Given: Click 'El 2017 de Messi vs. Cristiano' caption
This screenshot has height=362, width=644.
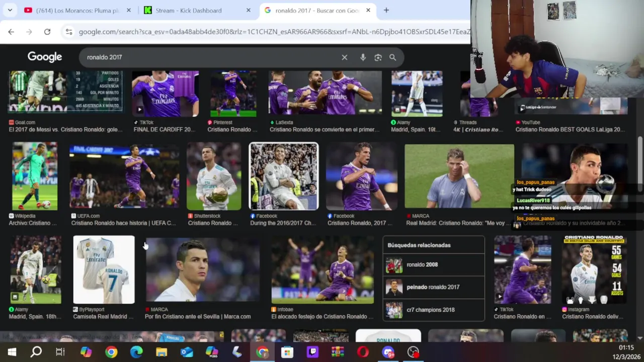Looking at the screenshot, I should [x=65, y=130].
